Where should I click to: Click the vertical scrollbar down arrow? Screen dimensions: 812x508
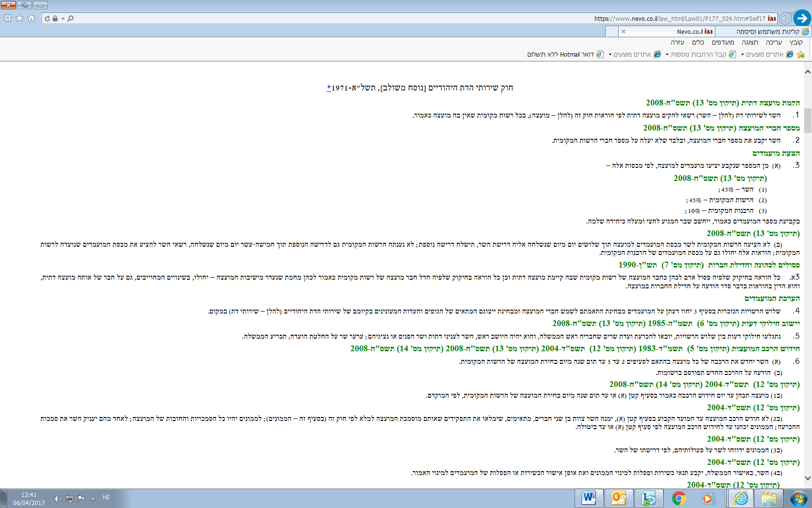click(808, 478)
